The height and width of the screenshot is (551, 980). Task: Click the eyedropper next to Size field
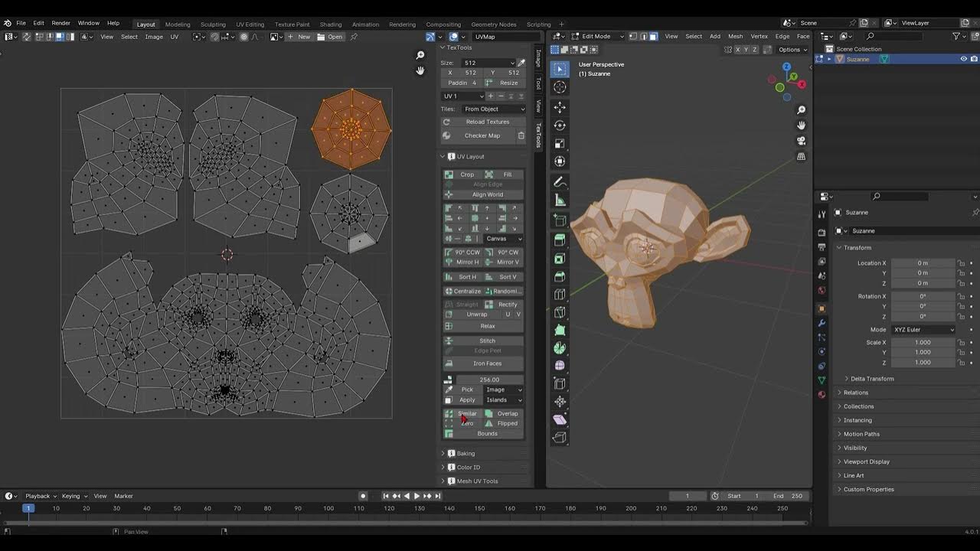tap(521, 63)
